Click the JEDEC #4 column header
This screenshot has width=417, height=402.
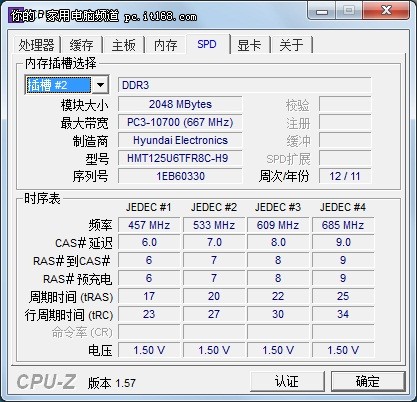[x=343, y=207]
